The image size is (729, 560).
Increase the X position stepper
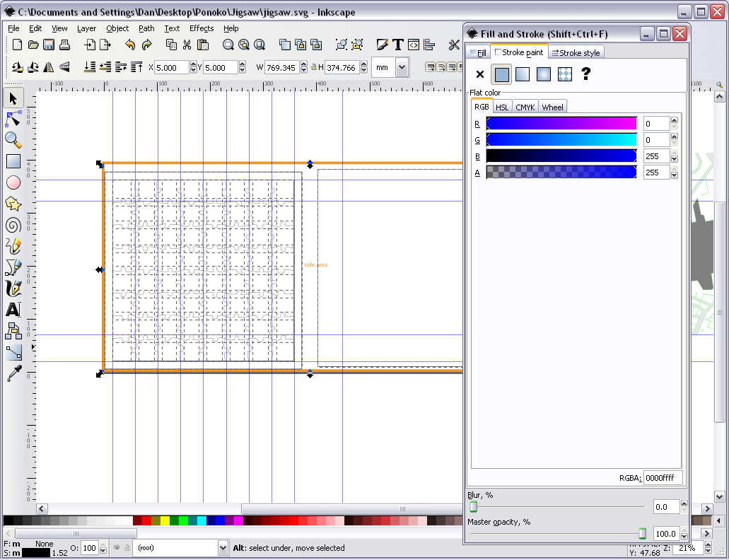tap(194, 64)
